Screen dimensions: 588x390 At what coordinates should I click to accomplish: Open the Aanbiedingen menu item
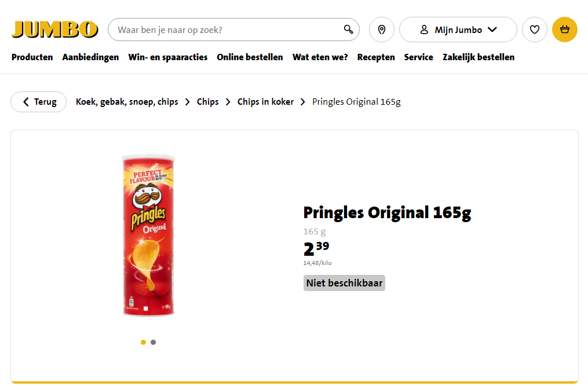(x=90, y=57)
